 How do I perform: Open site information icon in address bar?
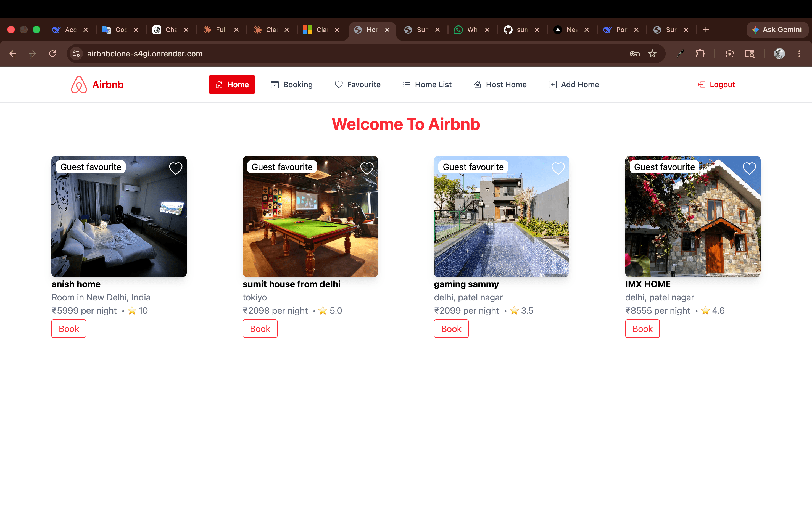click(77, 54)
